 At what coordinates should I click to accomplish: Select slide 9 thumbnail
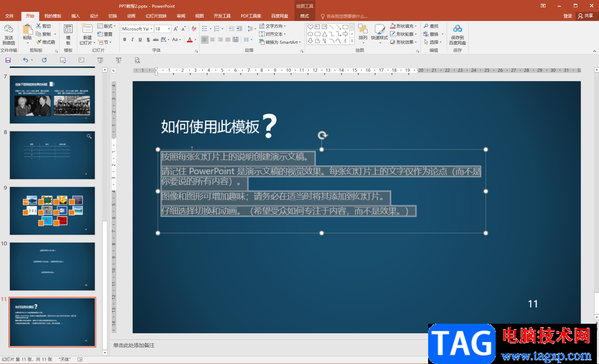coord(52,211)
